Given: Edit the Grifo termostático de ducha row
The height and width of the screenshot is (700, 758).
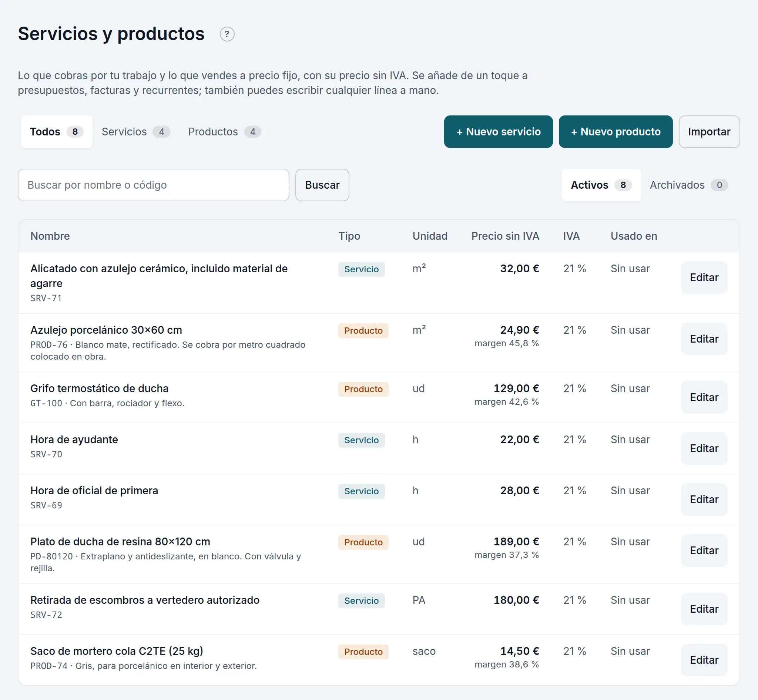Looking at the screenshot, I should (x=704, y=397).
